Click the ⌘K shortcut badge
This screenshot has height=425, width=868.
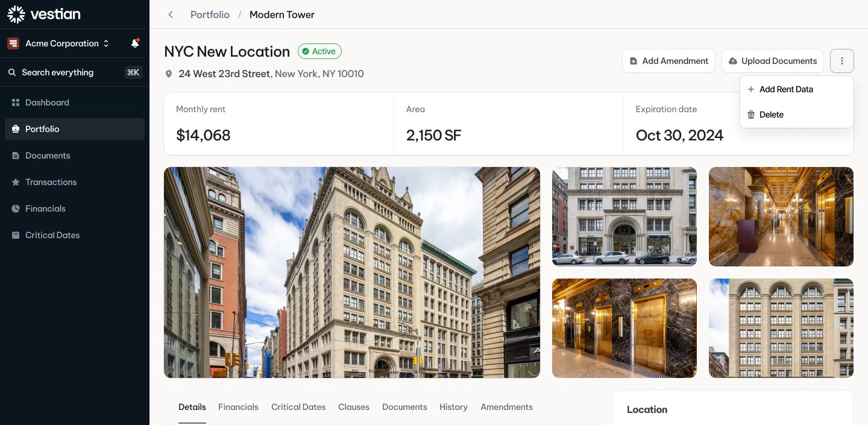[133, 72]
